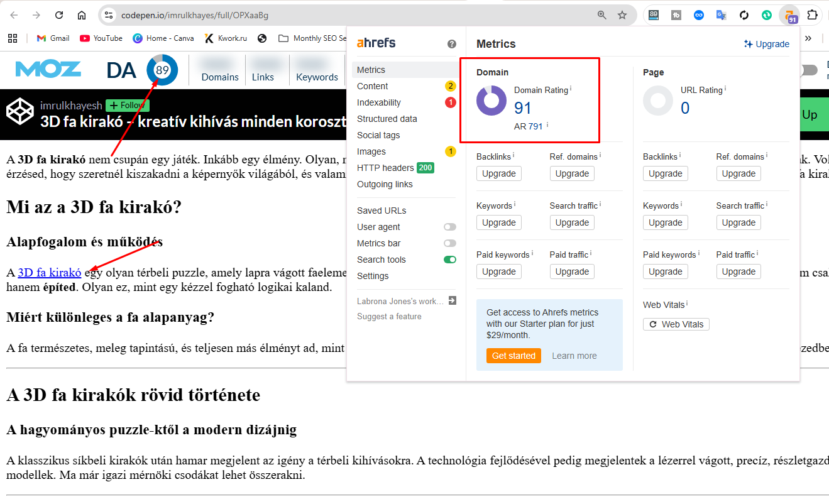Image resolution: width=829 pixels, height=504 pixels.
Task: Click the Web Vitals info icon
Action: click(687, 304)
